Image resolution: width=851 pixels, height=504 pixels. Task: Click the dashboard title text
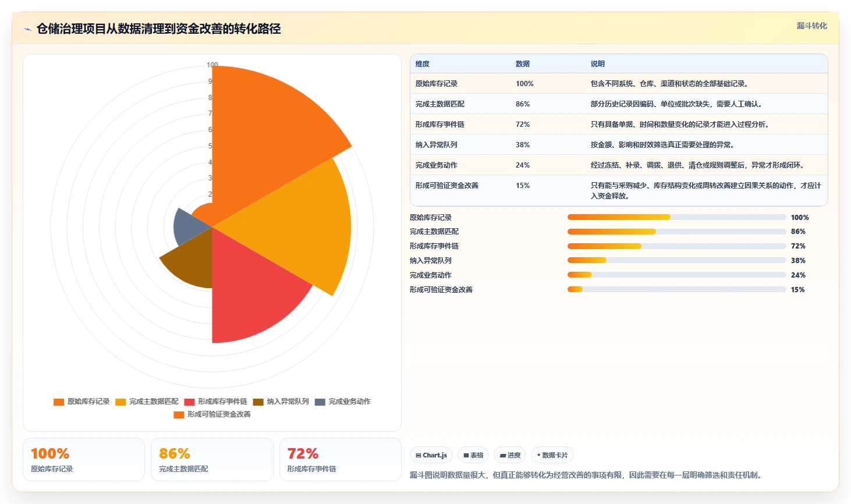tap(158, 29)
